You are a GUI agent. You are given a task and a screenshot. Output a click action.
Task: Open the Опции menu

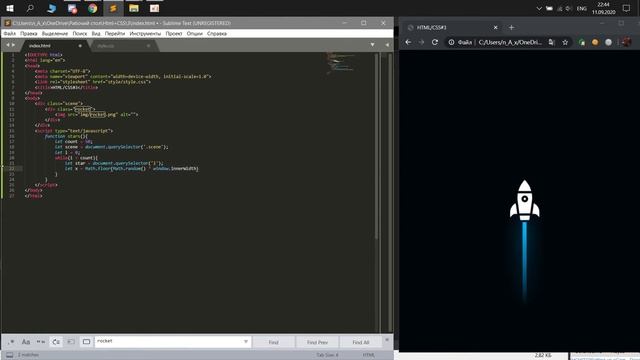pyautogui.click(x=195, y=33)
